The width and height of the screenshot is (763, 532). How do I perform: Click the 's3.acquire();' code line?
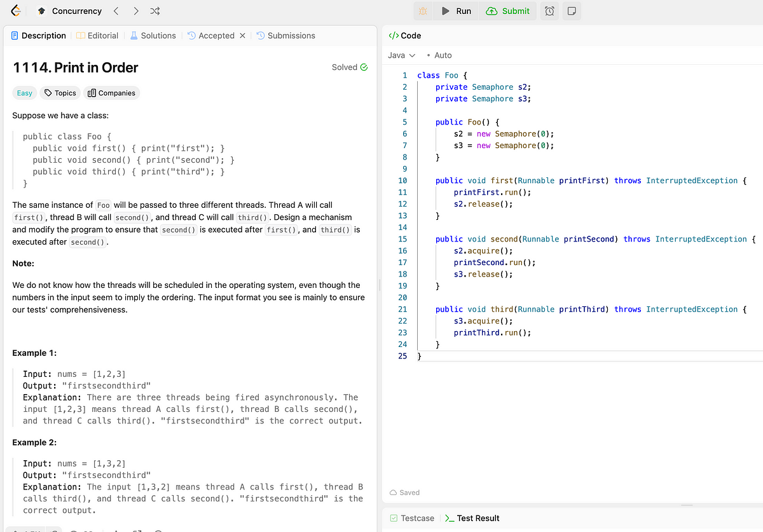point(483,321)
